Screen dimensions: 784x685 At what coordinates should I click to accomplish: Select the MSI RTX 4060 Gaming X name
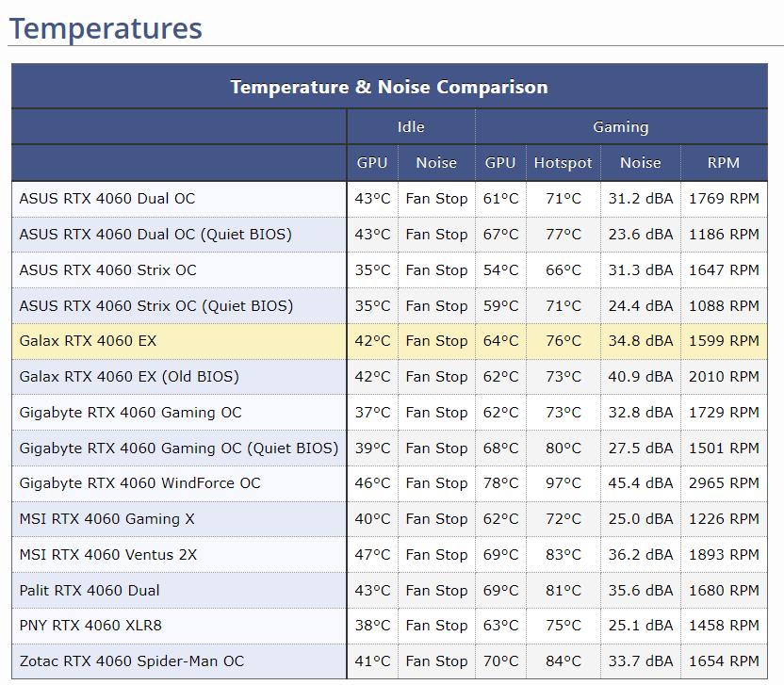coord(107,519)
